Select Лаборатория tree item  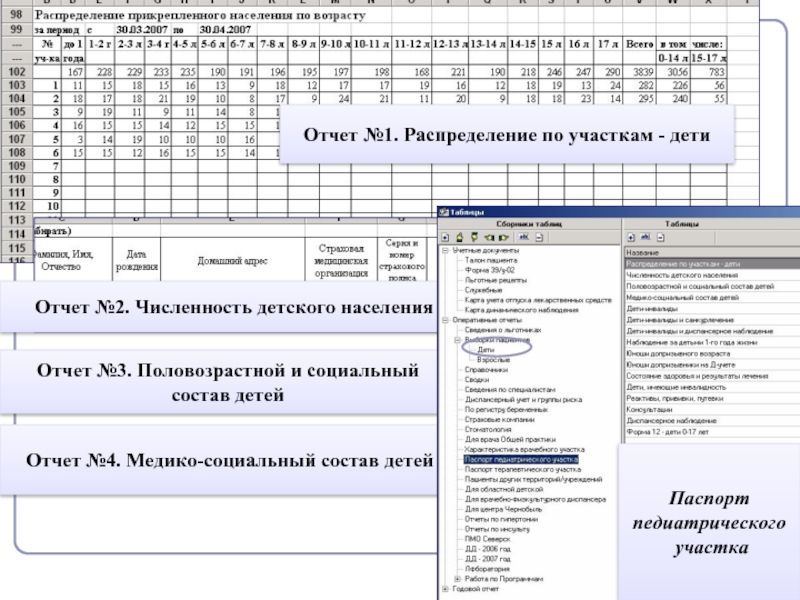pos(487,569)
